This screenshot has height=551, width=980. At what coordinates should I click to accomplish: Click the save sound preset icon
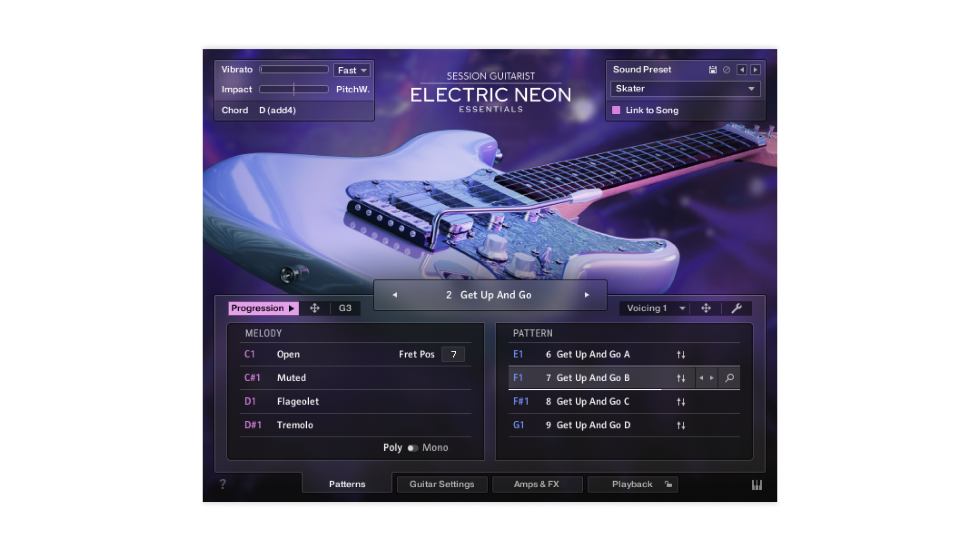click(713, 70)
